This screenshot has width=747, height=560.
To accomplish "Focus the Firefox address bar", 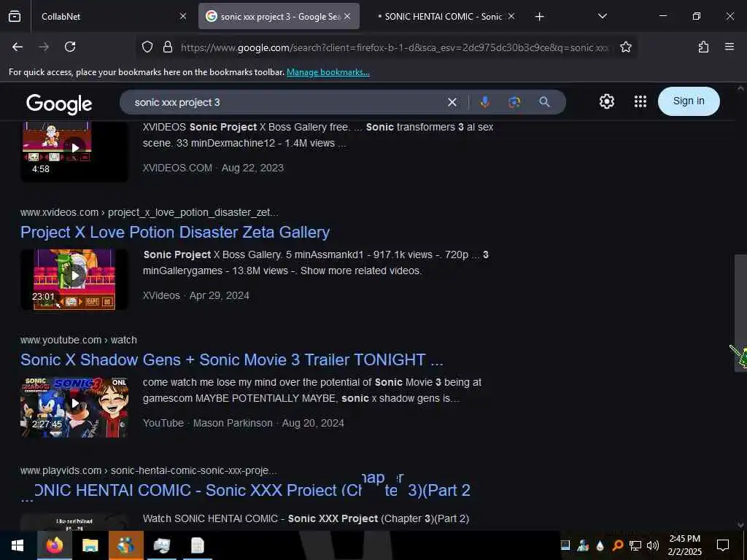I will coord(395,47).
